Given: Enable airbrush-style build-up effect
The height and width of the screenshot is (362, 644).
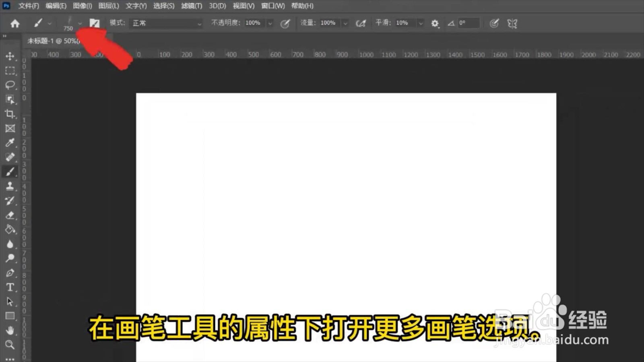Looking at the screenshot, I should [x=361, y=23].
